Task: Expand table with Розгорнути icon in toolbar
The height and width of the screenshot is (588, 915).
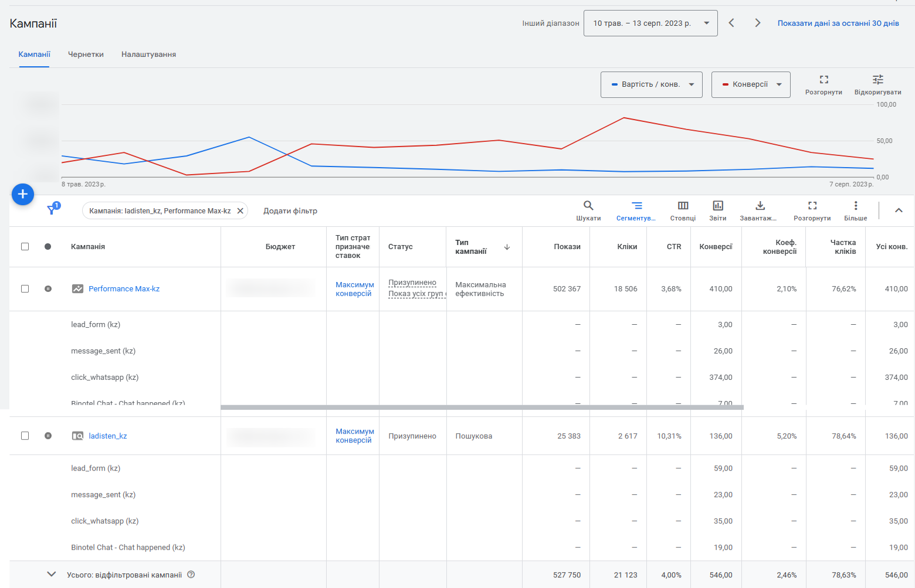Action: click(x=812, y=210)
